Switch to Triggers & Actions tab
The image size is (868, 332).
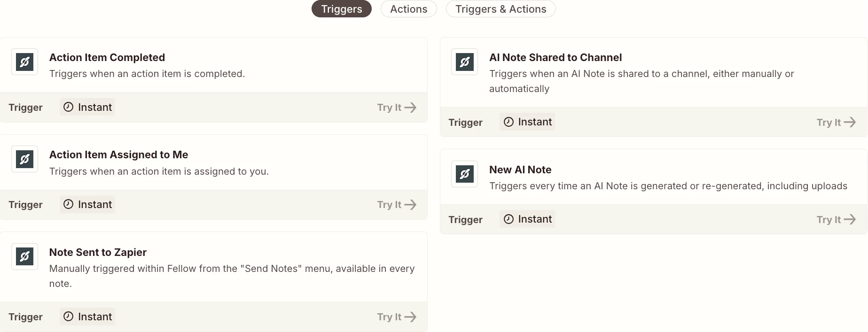click(x=500, y=9)
